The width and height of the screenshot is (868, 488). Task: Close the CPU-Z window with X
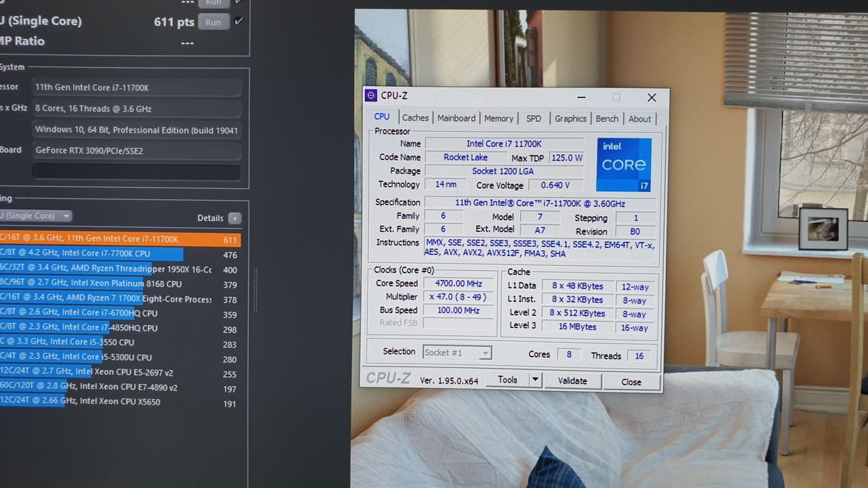[x=652, y=98]
